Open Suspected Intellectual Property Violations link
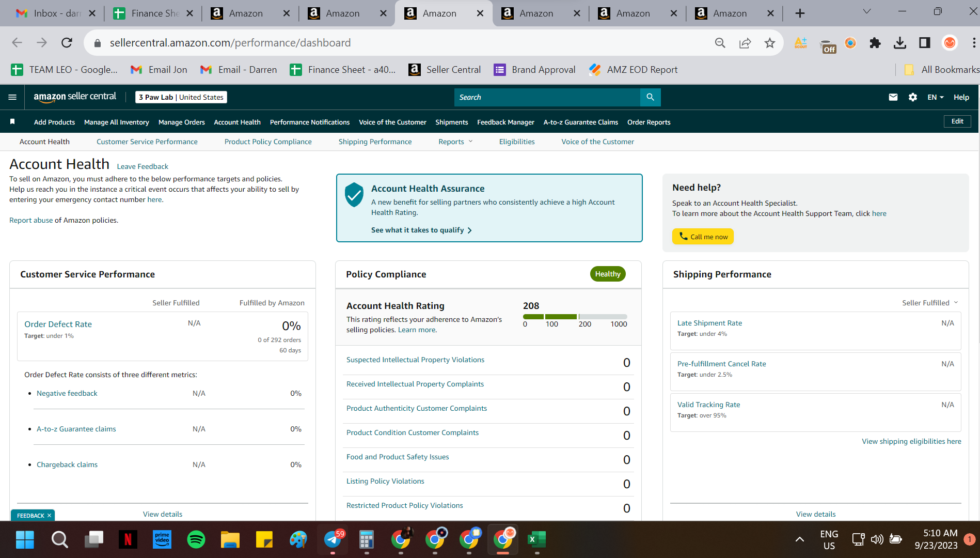980x558 pixels. tap(415, 360)
